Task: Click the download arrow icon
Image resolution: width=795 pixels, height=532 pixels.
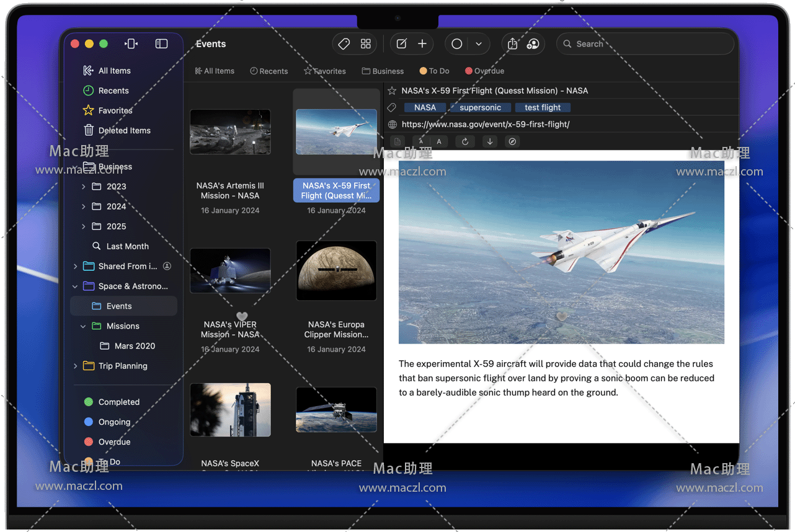Action: 490,141
